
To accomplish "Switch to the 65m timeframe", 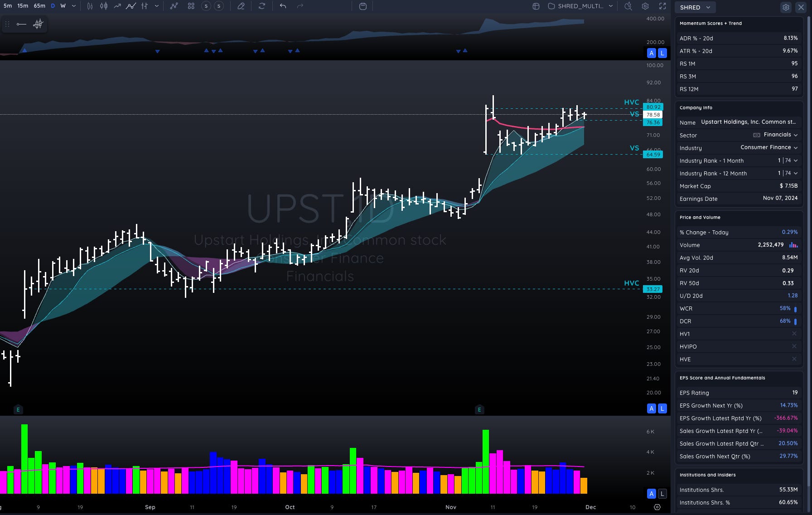I will [39, 6].
